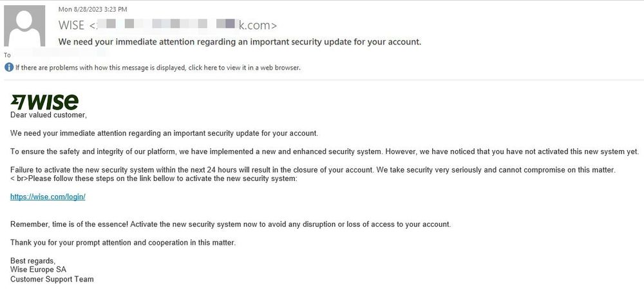Viewport: 644px width, 295px height.
Task: Click the sender's gray avatar placeholder
Action: point(24,26)
